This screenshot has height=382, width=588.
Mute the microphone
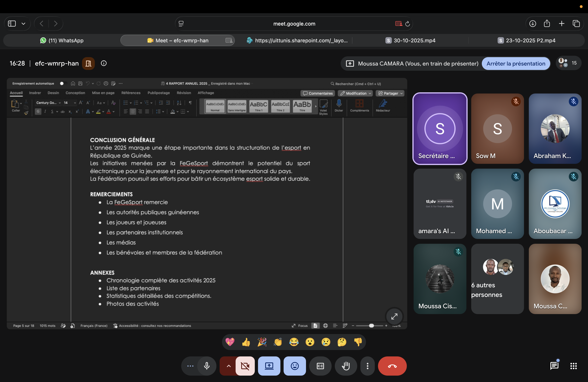(207, 366)
